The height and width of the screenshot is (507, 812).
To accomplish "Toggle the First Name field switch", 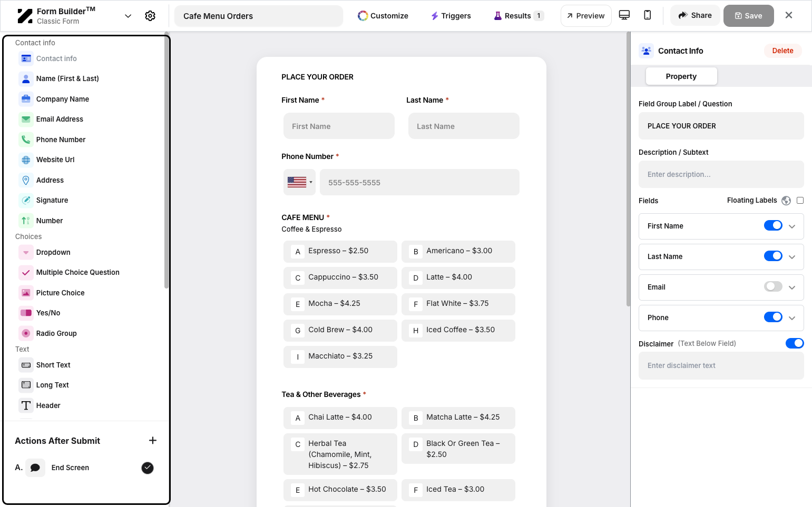I will (773, 225).
